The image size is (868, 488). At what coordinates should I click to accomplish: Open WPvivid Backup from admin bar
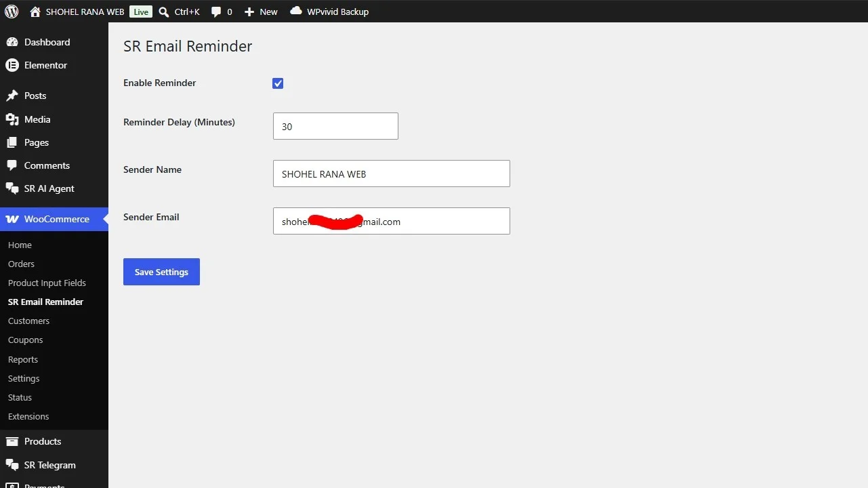click(x=337, y=12)
